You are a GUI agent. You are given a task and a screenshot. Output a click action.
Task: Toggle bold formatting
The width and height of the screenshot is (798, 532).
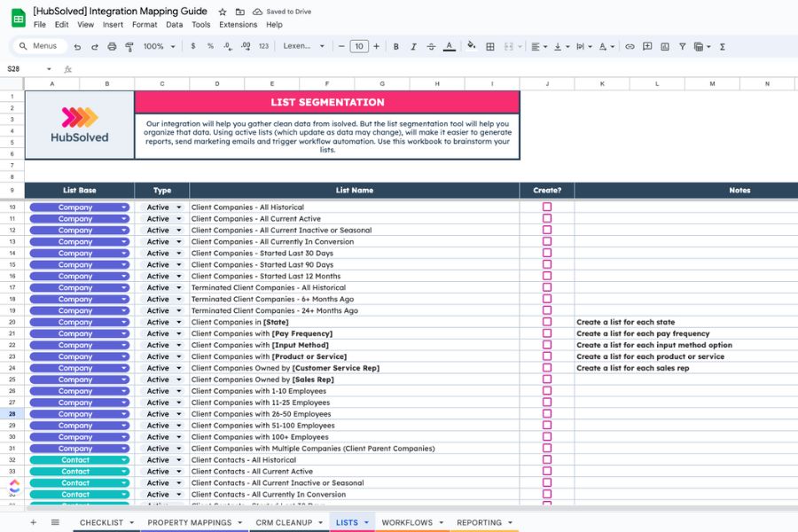396,46
